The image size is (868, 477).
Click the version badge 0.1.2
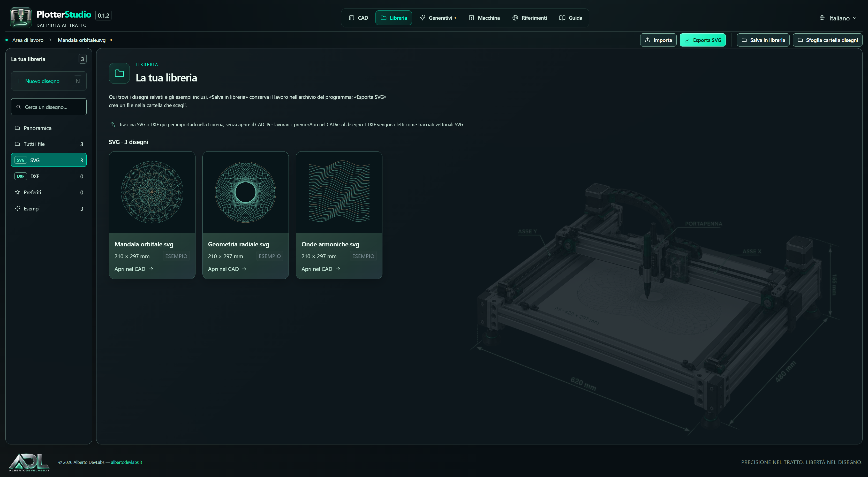pyautogui.click(x=103, y=15)
